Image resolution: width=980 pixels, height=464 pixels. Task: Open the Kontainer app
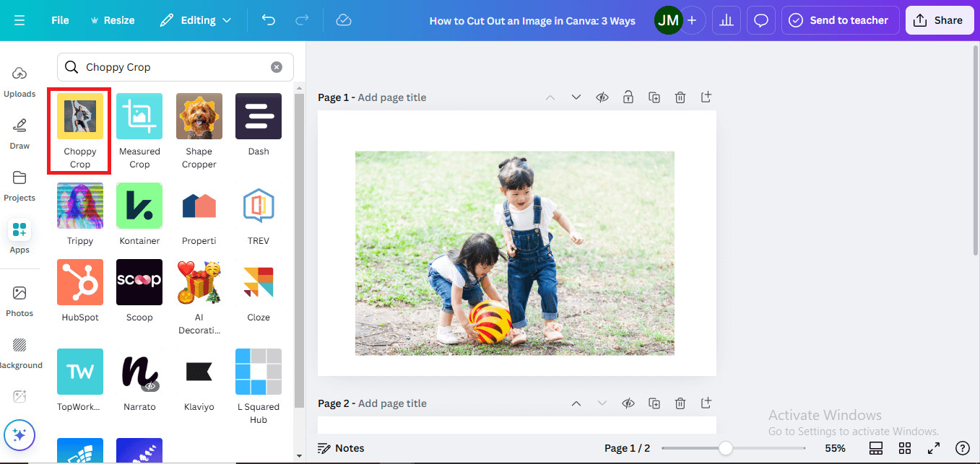[x=139, y=214]
